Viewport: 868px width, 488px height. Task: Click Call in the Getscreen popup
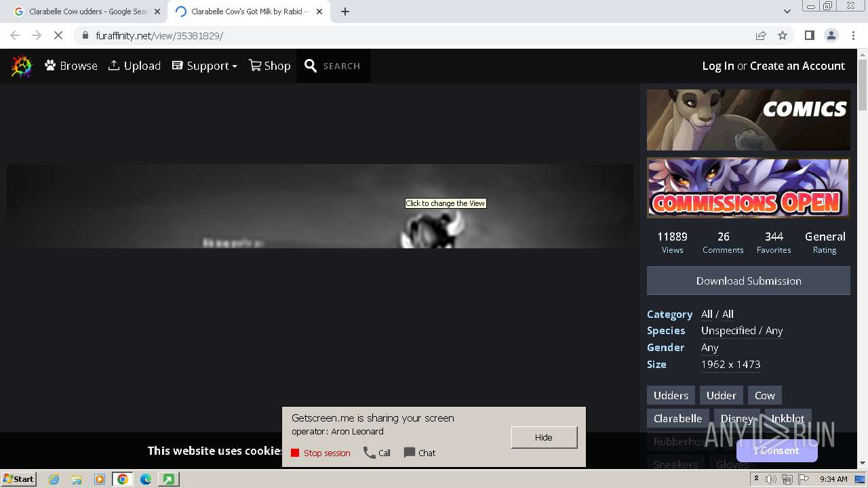[377, 453]
